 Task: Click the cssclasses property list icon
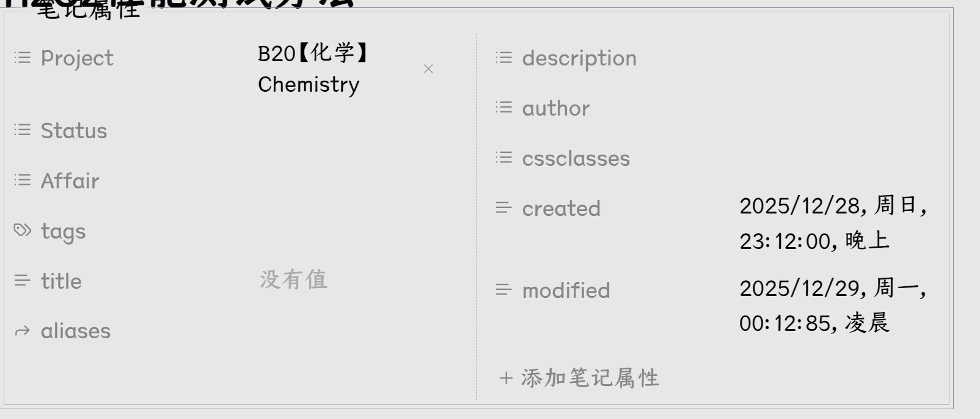tap(504, 158)
